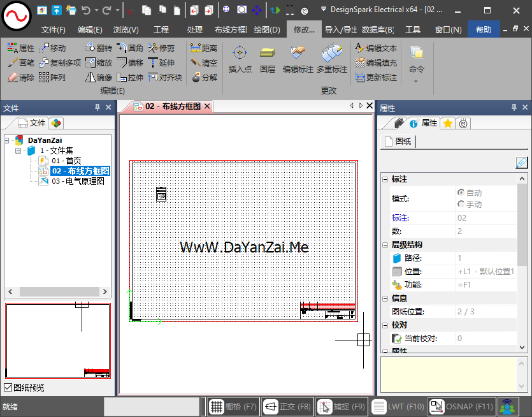Choose 复制多项 (Copy multiple) tool
The height and width of the screenshot is (417, 532).
pyautogui.click(x=60, y=63)
